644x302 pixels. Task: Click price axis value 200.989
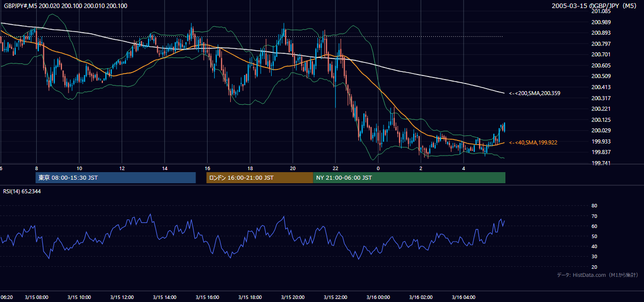(601, 22)
